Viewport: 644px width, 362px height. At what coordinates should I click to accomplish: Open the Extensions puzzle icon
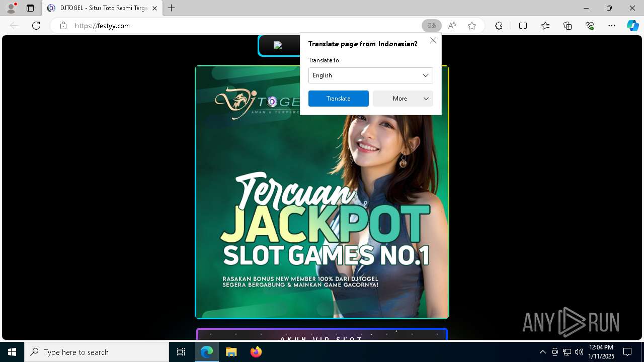[x=499, y=26]
